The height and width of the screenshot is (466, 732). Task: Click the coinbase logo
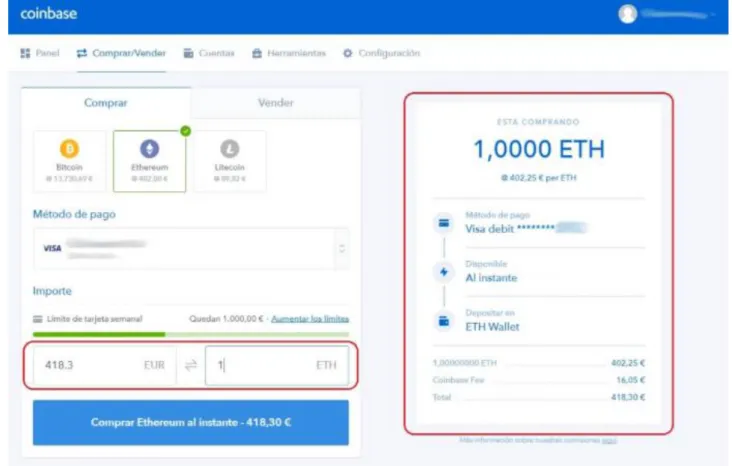point(49,14)
